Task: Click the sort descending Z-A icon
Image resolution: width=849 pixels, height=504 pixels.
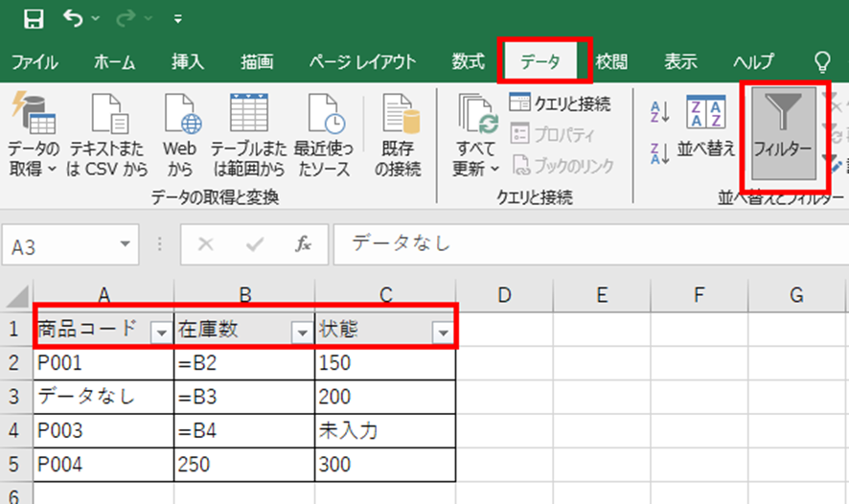Action: tap(660, 152)
